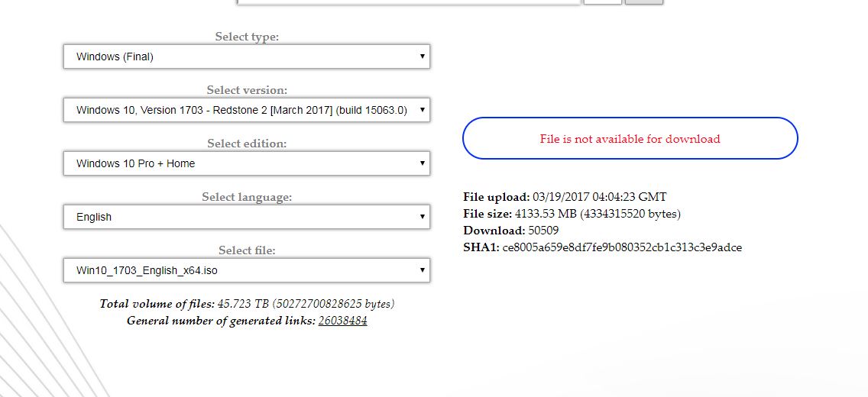Screen dimensions: 868x397
Task: Open the Select language dropdown showing English
Action: 246,217
